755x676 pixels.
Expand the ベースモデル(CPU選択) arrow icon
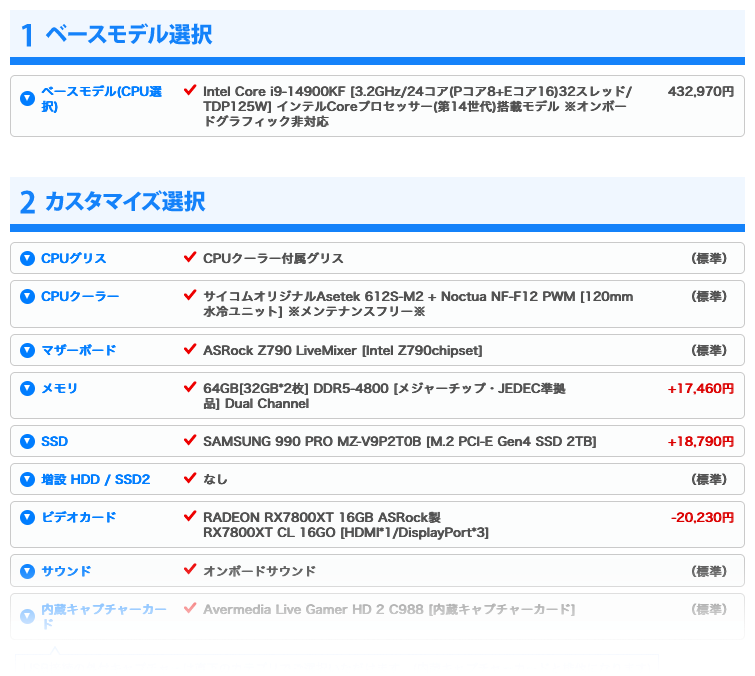(27, 98)
